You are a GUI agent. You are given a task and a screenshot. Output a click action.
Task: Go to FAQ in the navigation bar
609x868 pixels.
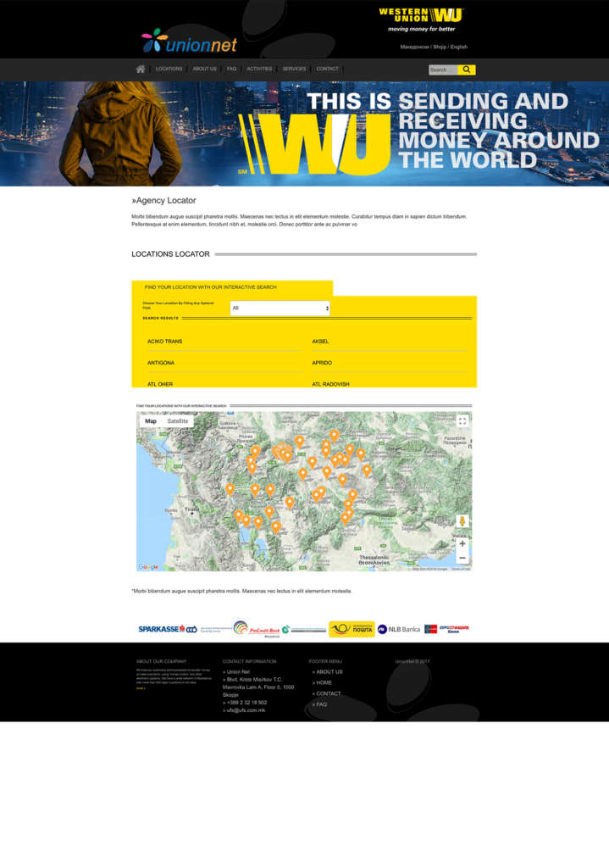tap(232, 70)
